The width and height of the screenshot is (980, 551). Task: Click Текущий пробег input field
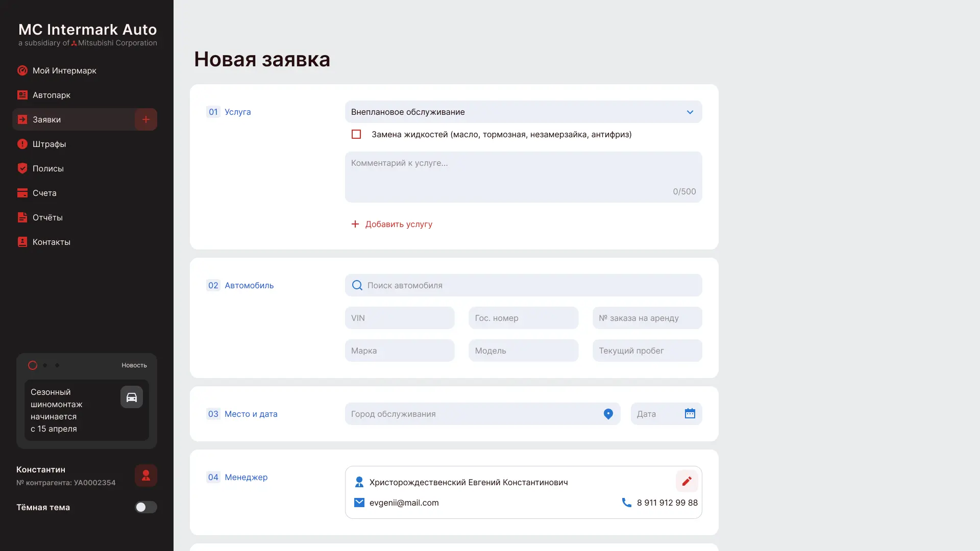click(x=647, y=350)
